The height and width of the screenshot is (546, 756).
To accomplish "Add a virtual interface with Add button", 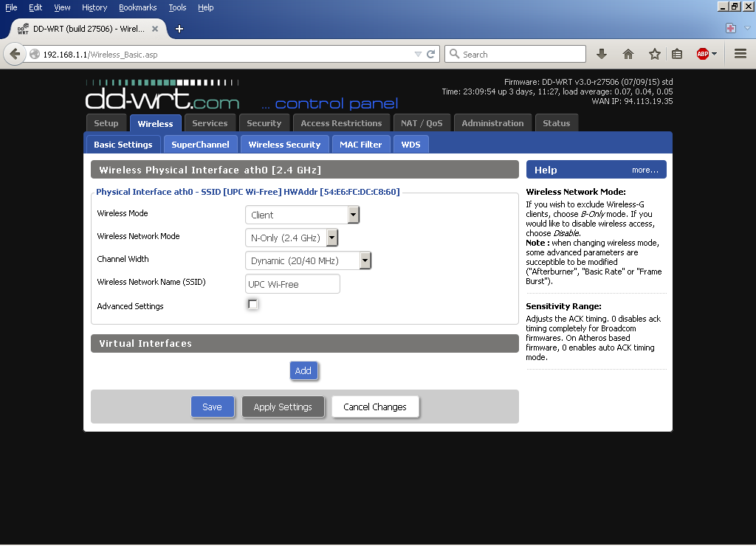I will pos(303,370).
